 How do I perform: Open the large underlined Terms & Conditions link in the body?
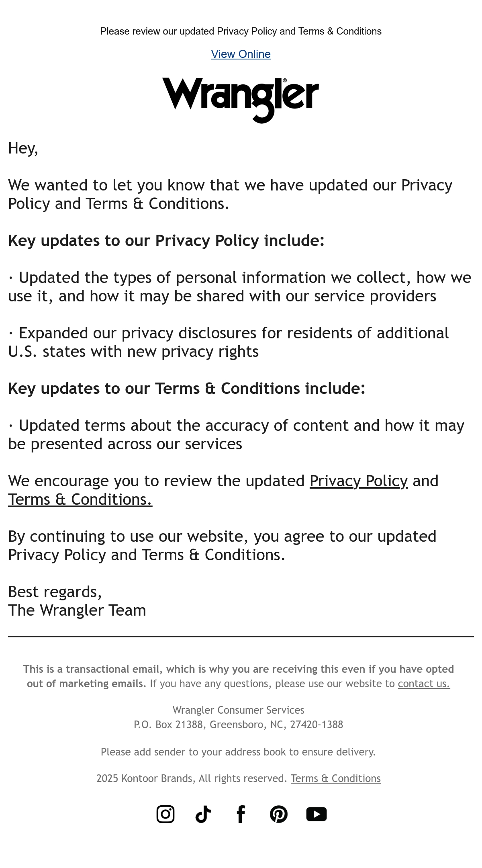tap(80, 500)
